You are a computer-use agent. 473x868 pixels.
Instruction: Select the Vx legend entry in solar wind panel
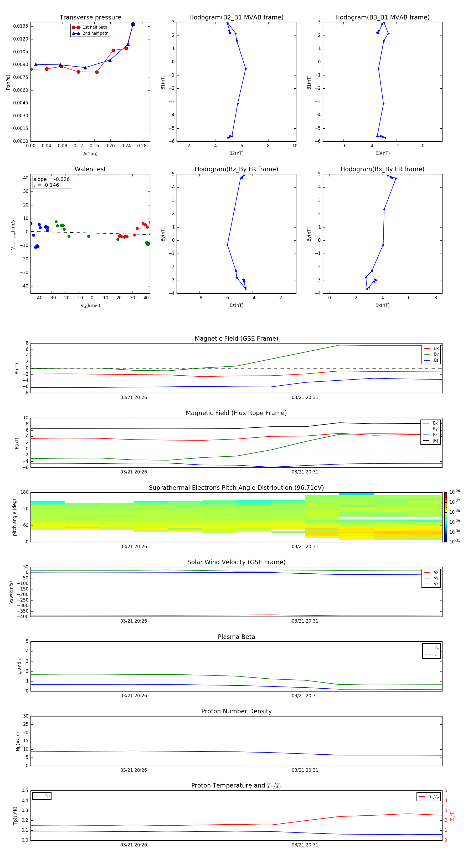click(431, 572)
